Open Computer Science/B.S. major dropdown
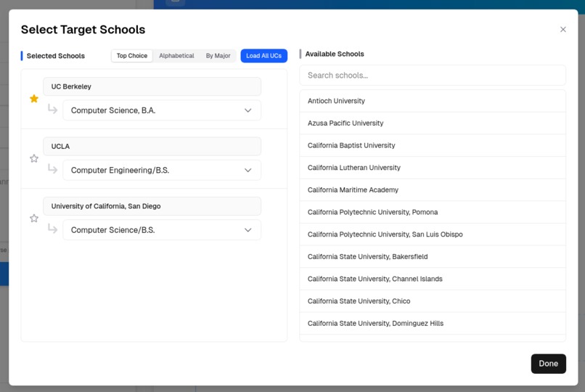 tap(162, 229)
